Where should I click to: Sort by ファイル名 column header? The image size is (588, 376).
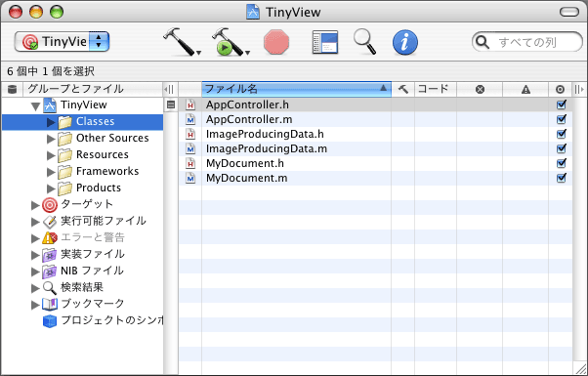[x=296, y=89]
